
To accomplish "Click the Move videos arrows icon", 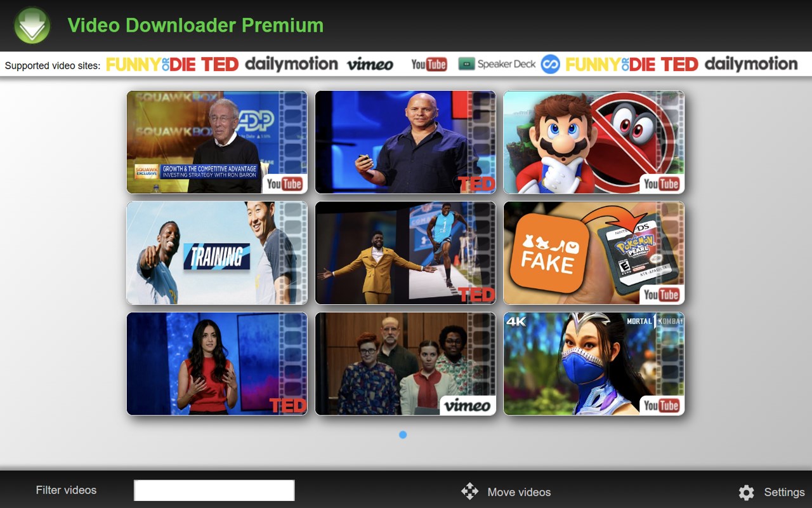I will (x=469, y=491).
